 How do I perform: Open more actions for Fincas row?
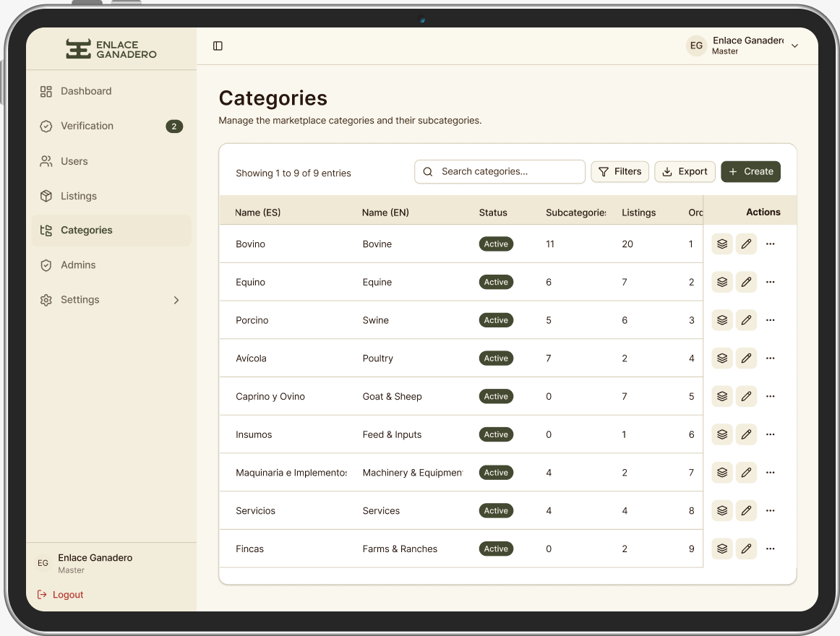click(771, 549)
